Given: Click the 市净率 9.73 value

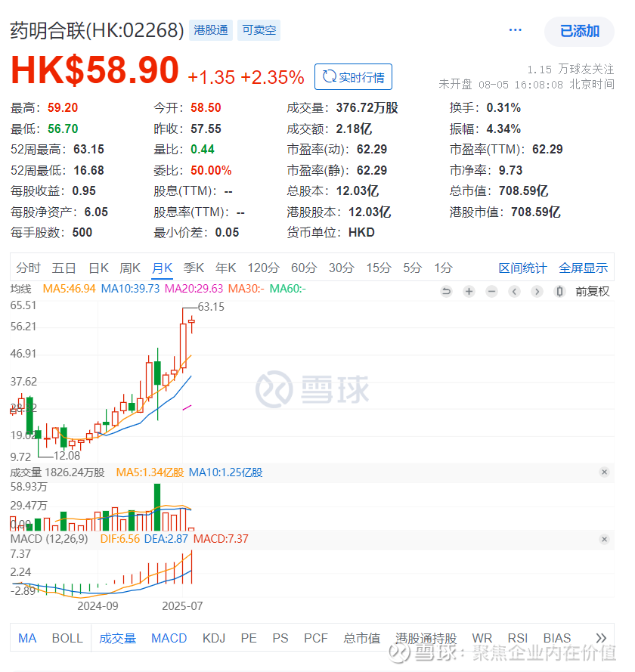Looking at the screenshot, I should 510,170.
